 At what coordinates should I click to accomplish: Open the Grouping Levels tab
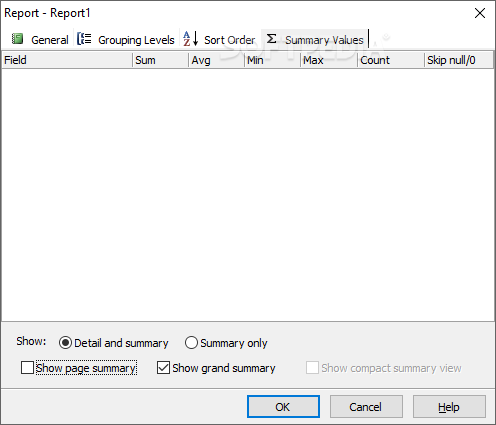(x=126, y=40)
